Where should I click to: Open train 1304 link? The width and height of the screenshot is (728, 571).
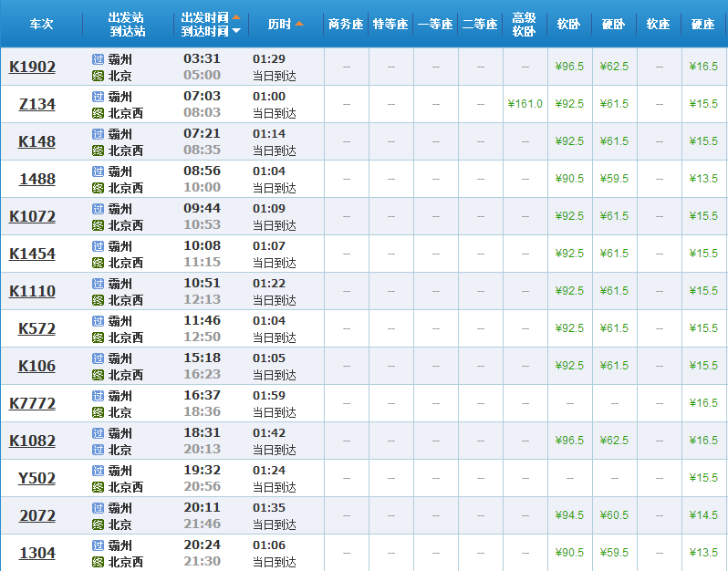tap(37, 554)
